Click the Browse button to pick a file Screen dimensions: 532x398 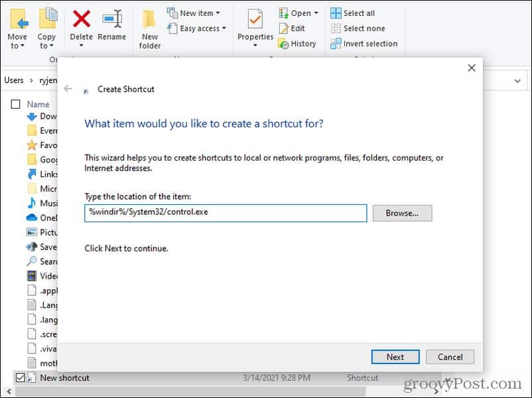click(401, 213)
